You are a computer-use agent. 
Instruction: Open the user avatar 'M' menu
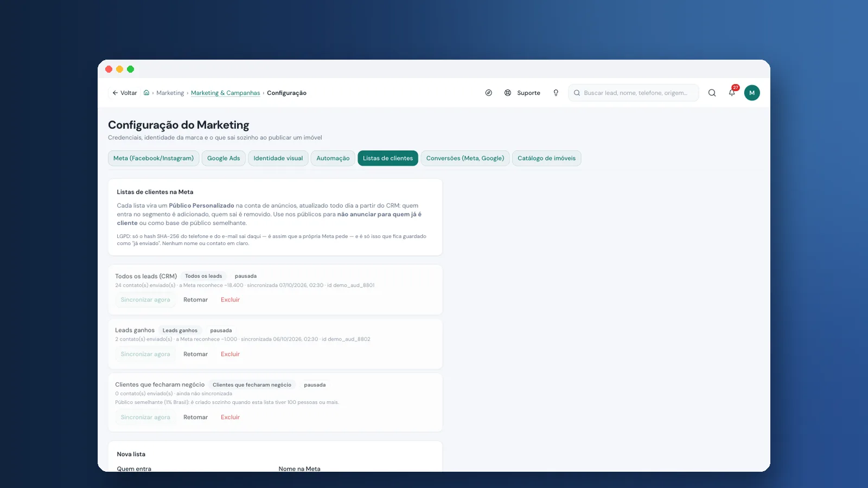tap(752, 93)
